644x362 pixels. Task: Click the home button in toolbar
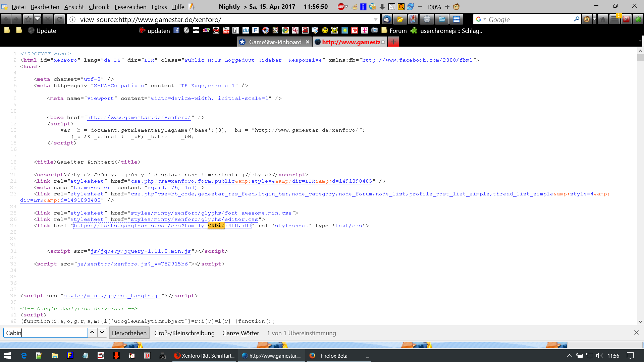[603, 19]
